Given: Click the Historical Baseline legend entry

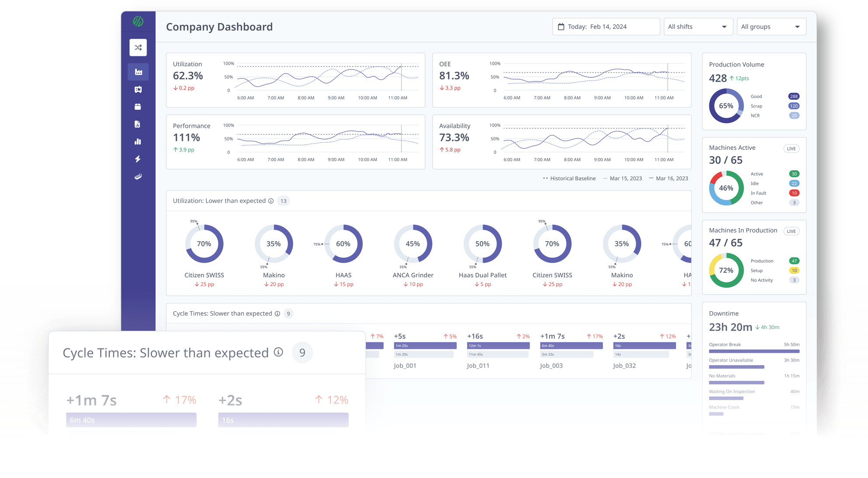Looking at the screenshot, I should [x=569, y=178].
